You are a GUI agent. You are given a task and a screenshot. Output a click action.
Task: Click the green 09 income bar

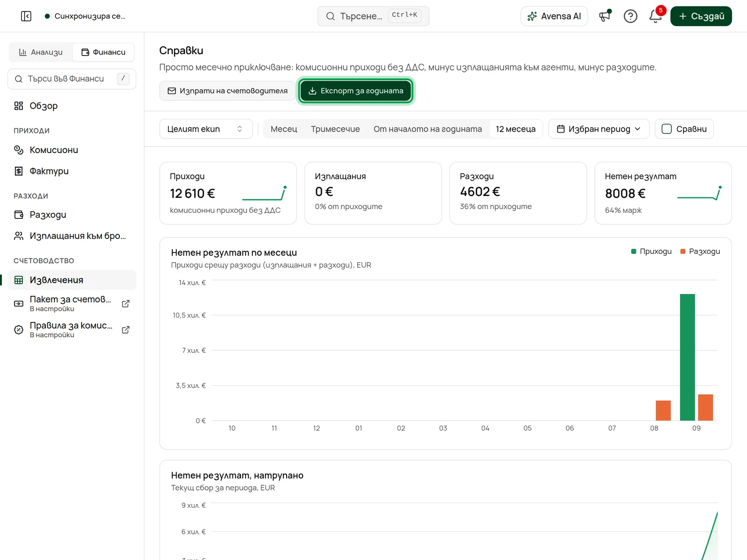tap(687, 357)
